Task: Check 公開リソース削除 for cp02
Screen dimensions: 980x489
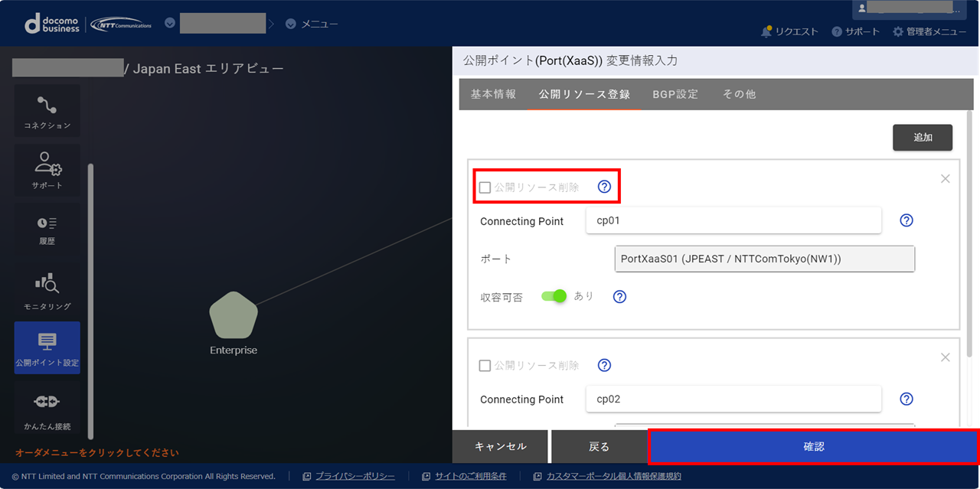Action: coord(485,366)
